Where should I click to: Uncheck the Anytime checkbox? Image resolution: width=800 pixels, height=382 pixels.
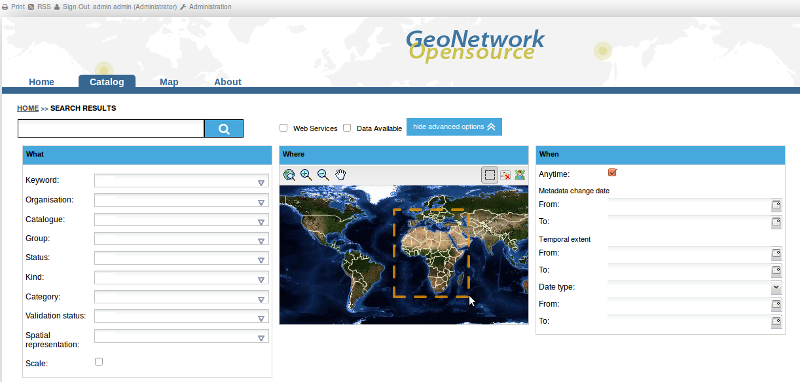tap(612, 172)
